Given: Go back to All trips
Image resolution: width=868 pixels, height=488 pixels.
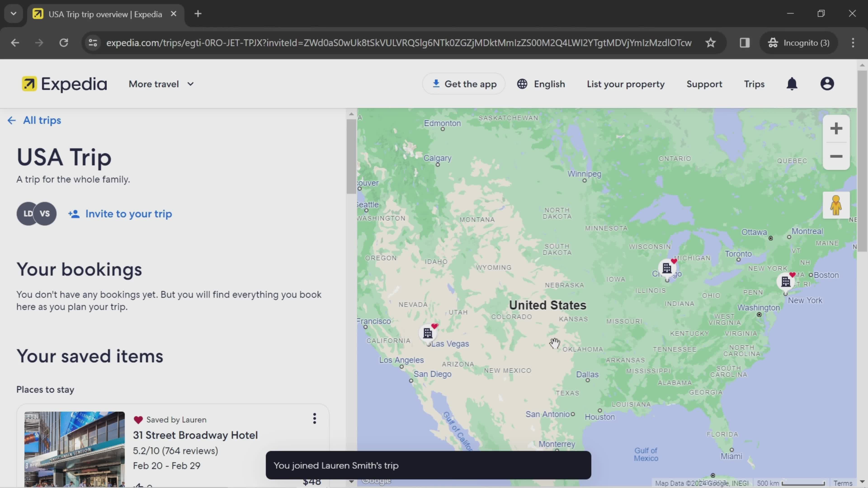Looking at the screenshot, I should 34,120.
